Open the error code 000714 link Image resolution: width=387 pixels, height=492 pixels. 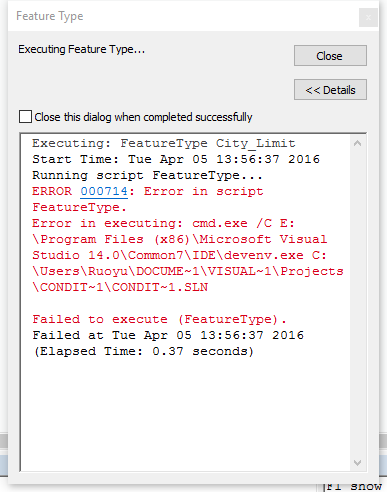(x=104, y=191)
